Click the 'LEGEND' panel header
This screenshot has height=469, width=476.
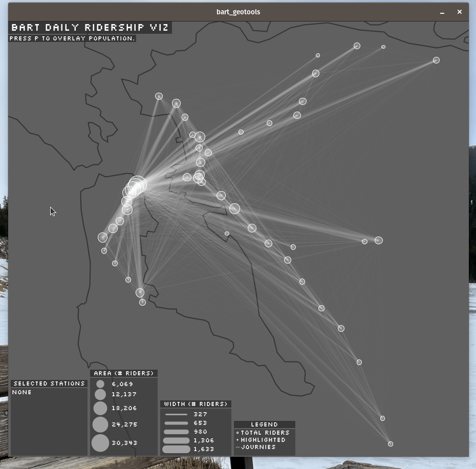coord(265,424)
